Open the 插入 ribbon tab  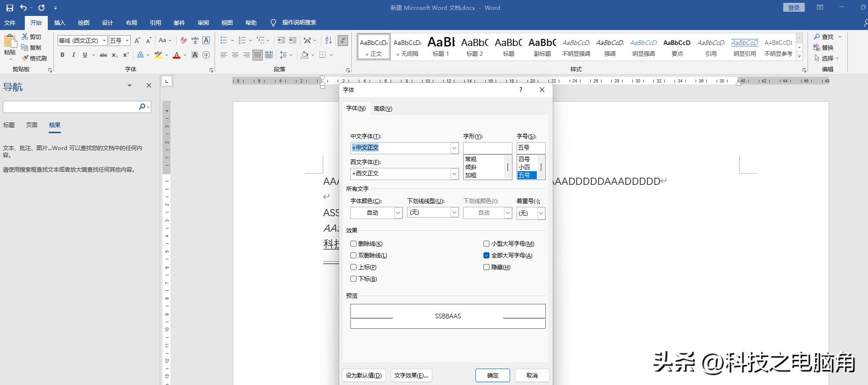coord(60,23)
